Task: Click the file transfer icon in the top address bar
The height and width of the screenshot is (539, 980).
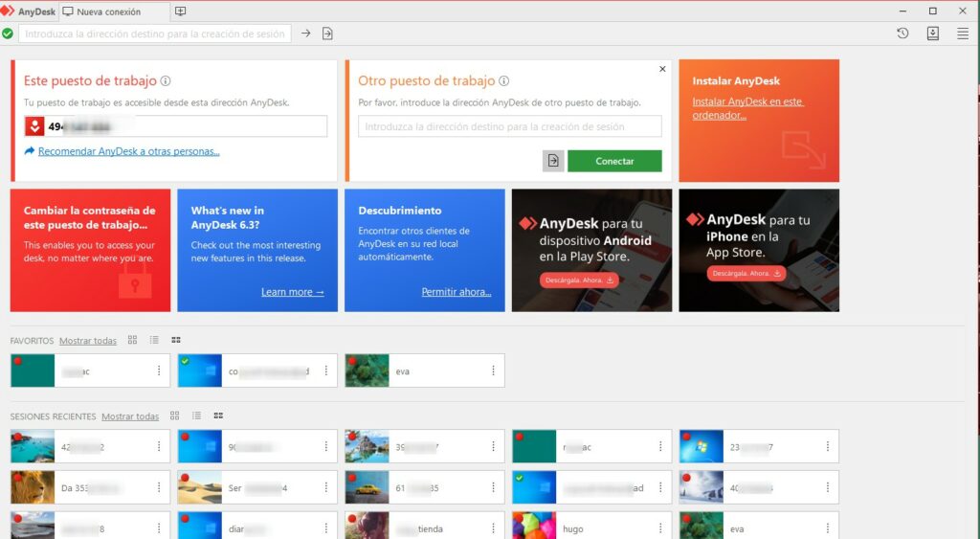Action: (327, 34)
